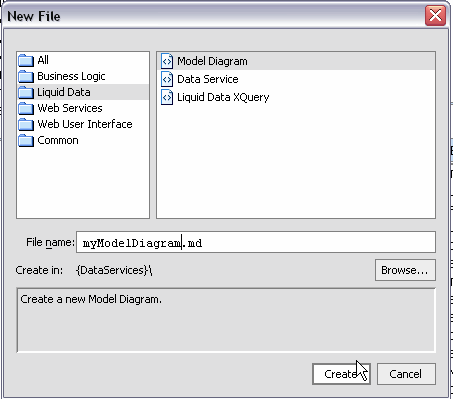Click the Business Logic folder icon

26,77
